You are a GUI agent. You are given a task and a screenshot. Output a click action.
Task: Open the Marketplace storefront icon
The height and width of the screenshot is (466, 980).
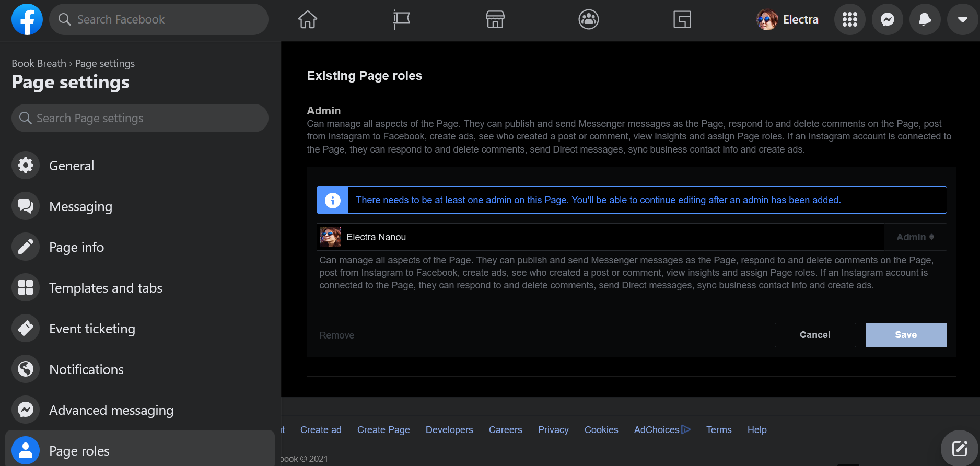(x=495, y=20)
